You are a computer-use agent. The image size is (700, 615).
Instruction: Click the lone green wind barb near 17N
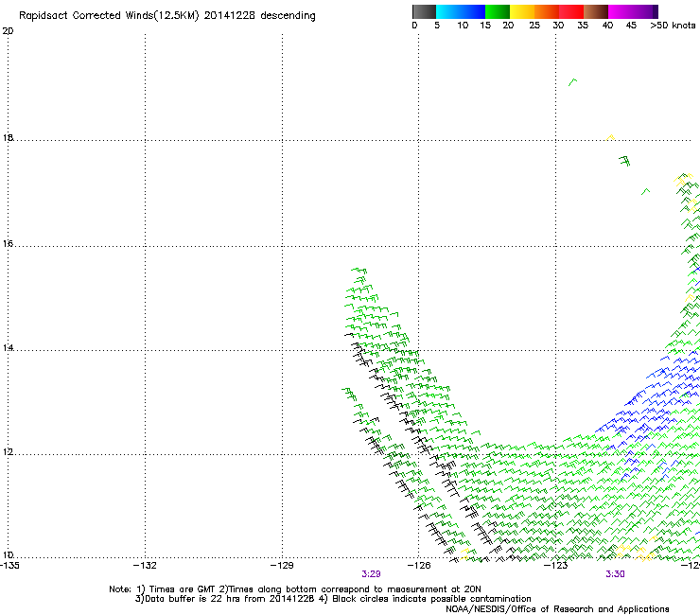point(645,192)
